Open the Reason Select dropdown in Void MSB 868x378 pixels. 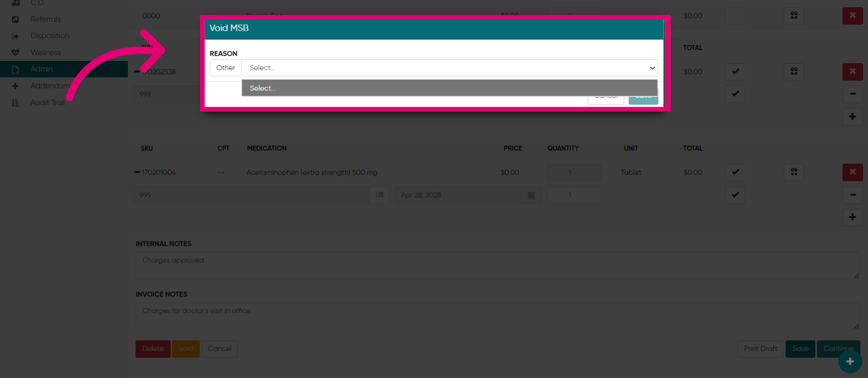(x=449, y=68)
